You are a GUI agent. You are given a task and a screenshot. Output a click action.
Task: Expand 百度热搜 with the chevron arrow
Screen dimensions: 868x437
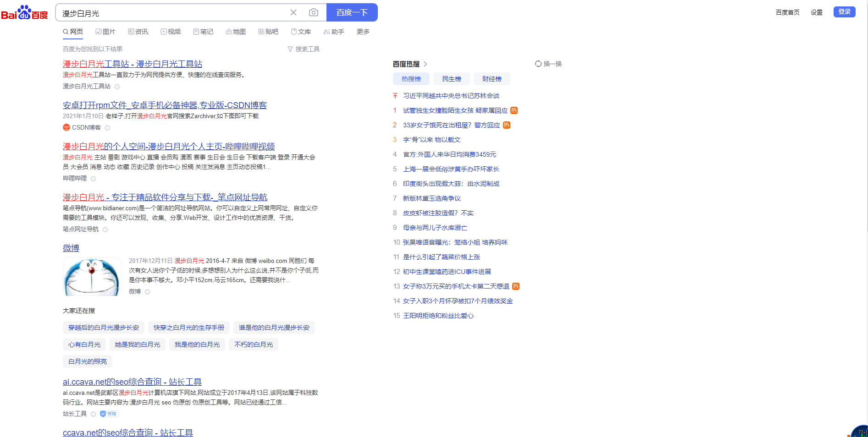pyautogui.click(x=426, y=64)
